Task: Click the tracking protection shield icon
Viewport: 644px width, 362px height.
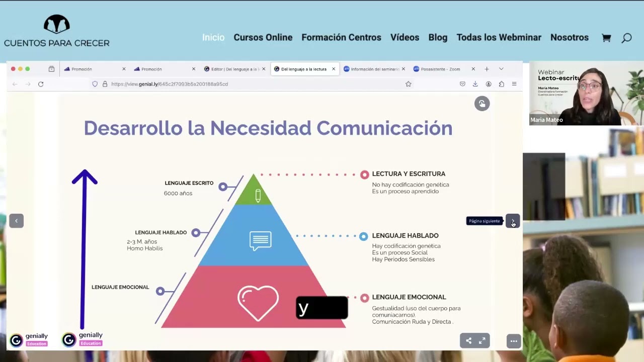Action: (x=95, y=84)
